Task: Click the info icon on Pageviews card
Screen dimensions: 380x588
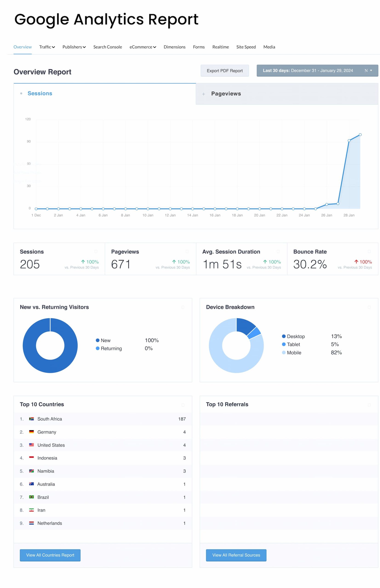Action: pos(187,252)
